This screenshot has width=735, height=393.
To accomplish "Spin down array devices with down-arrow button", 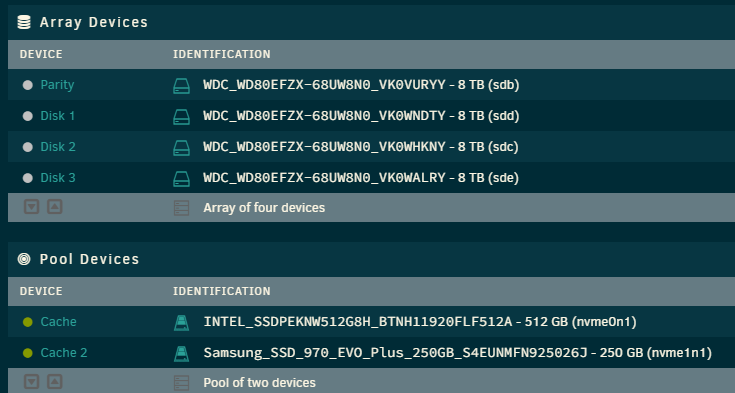I will pyautogui.click(x=31, y=206).
